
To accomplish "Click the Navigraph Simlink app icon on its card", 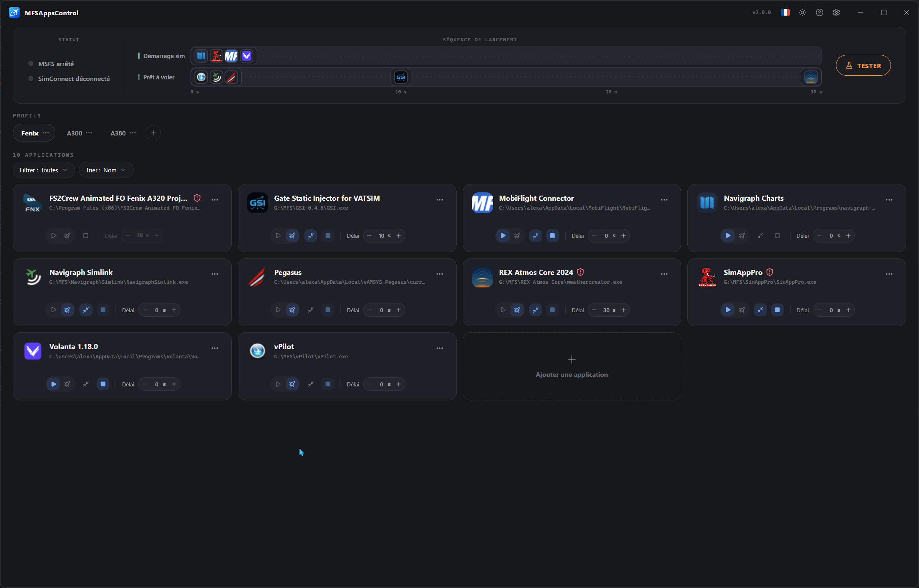I will pos(33,277).
